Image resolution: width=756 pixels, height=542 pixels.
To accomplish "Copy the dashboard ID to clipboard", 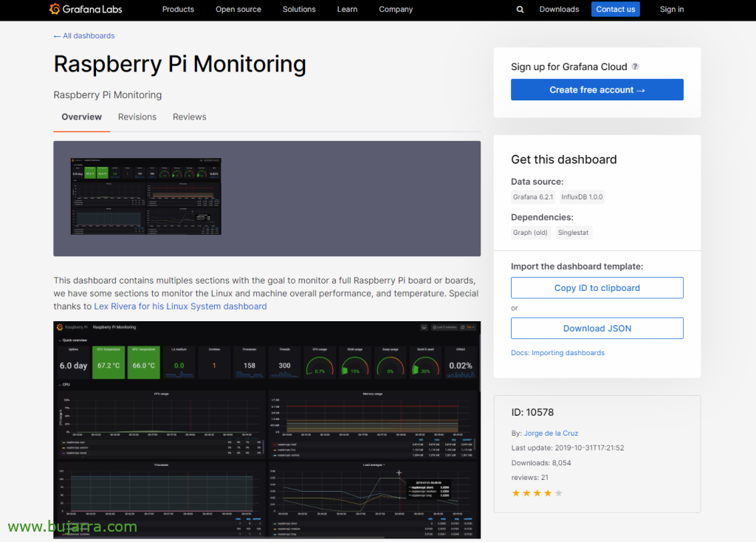I will (597, 288).
